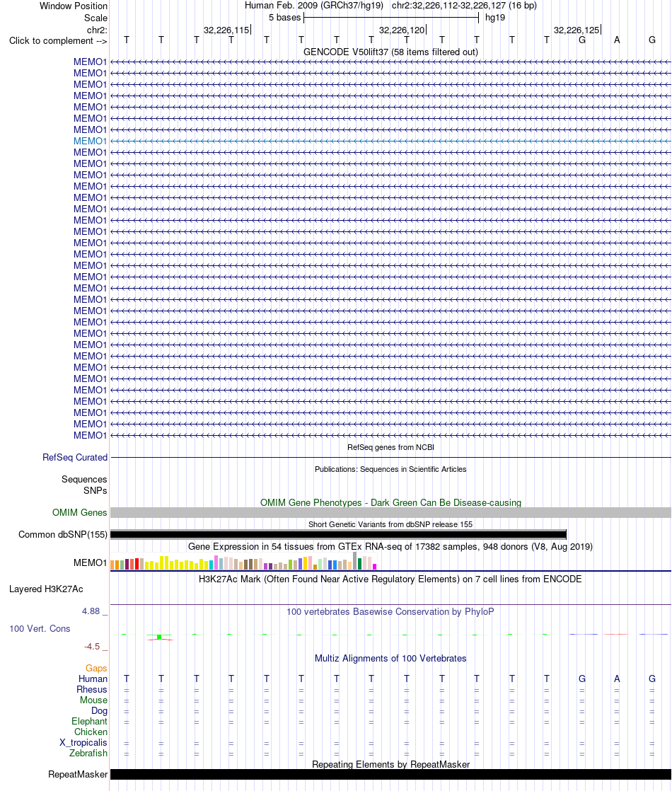
Task: Select the Rhesus species row label
Action: (92, 690)
